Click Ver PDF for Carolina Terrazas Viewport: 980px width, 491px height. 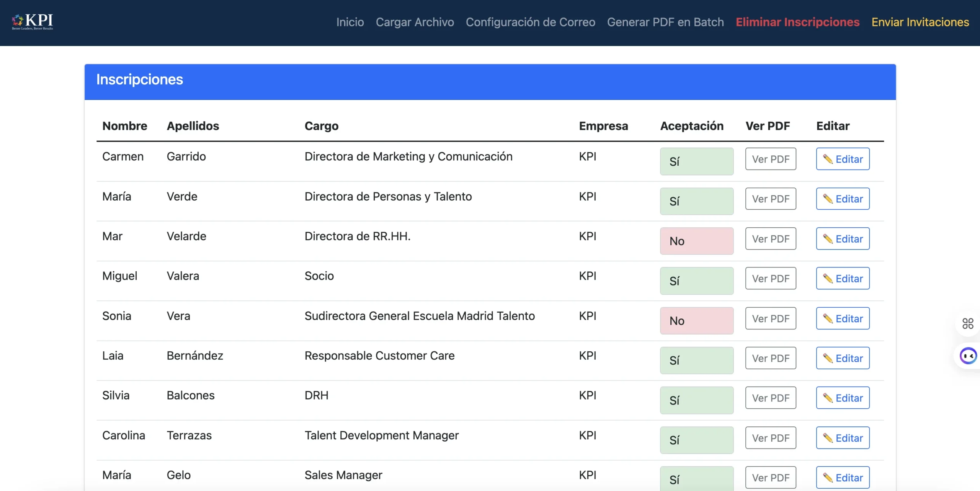point(770,438)
